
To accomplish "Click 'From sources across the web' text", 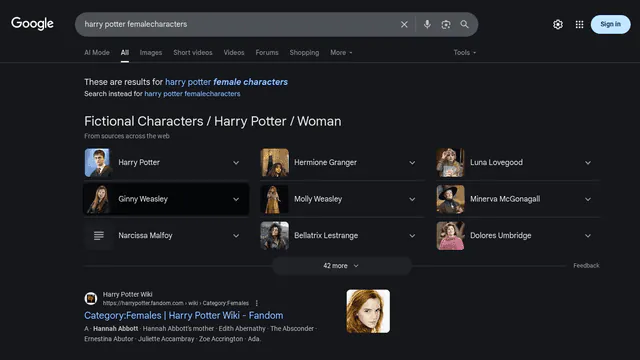I will coord(127,136).
